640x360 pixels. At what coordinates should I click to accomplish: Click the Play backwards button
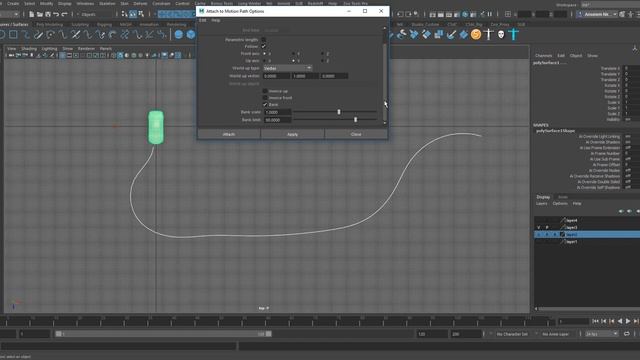click(x=620, y=322)
